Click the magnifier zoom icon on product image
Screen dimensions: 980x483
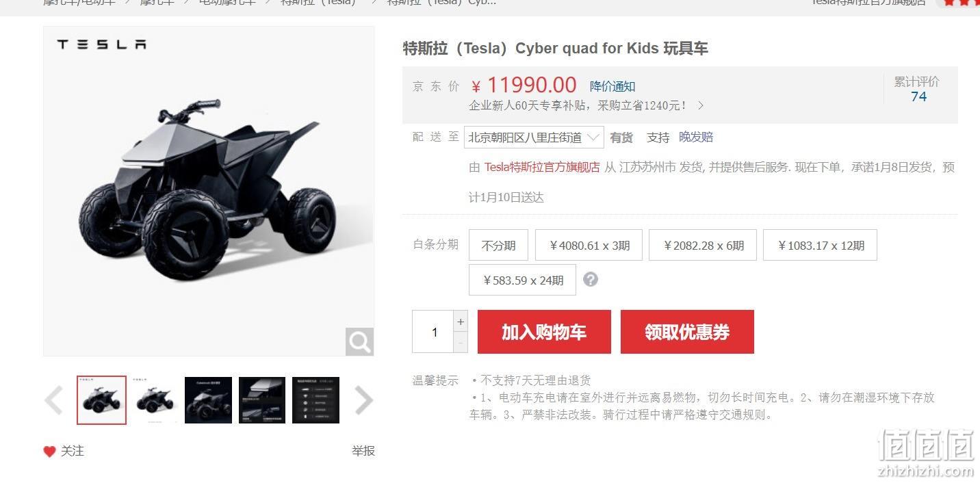359,341
